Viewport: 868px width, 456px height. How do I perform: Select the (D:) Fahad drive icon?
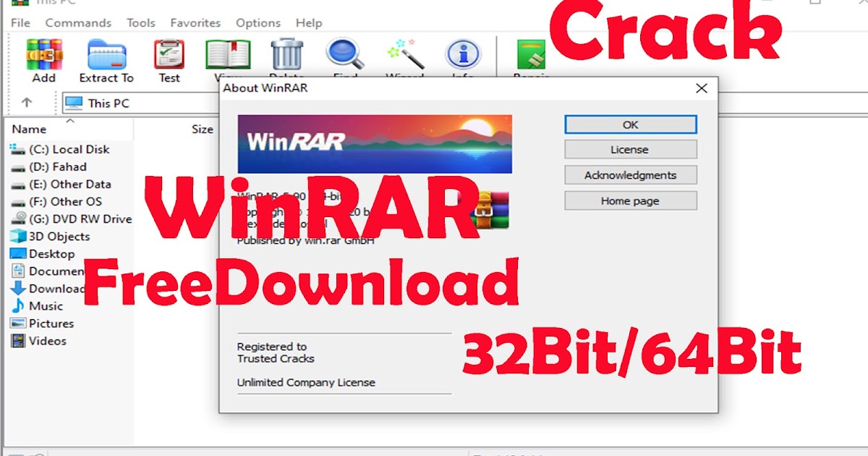(17, 166)
